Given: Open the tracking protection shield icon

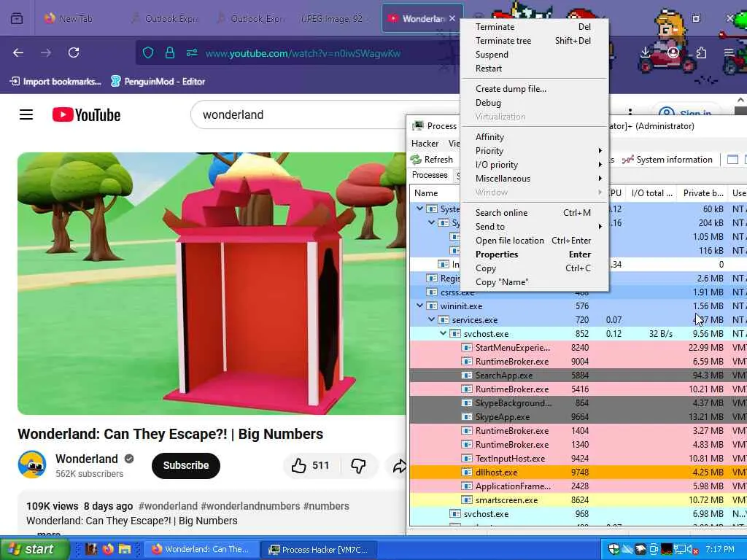Looking at the screenshot, I should (x=148, y=52).
